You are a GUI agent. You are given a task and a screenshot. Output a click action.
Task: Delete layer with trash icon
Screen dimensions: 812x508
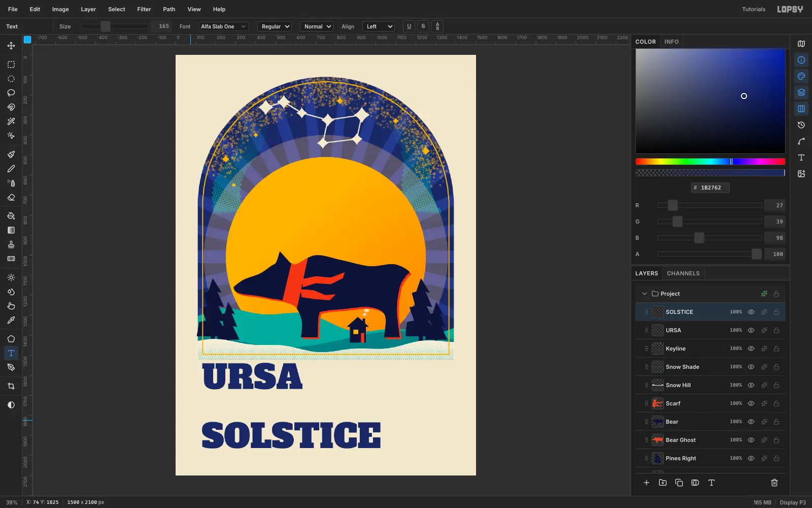coord(774,483)
